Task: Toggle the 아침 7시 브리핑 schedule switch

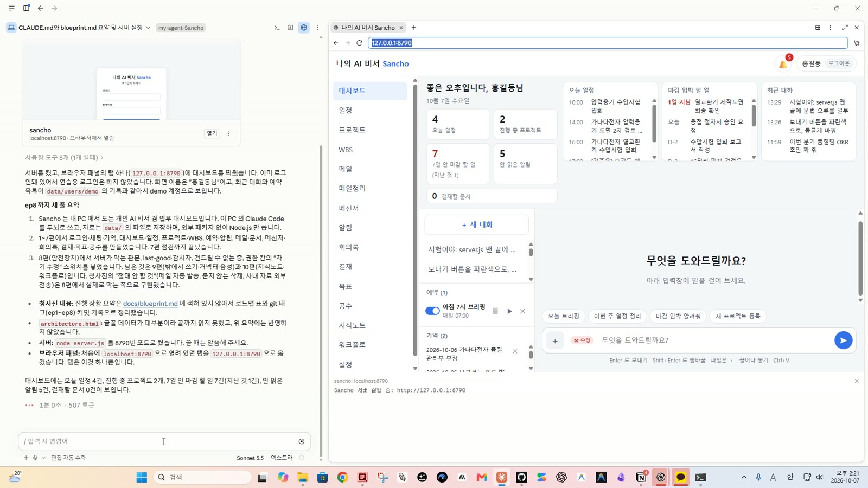Action: pos(432,311)
